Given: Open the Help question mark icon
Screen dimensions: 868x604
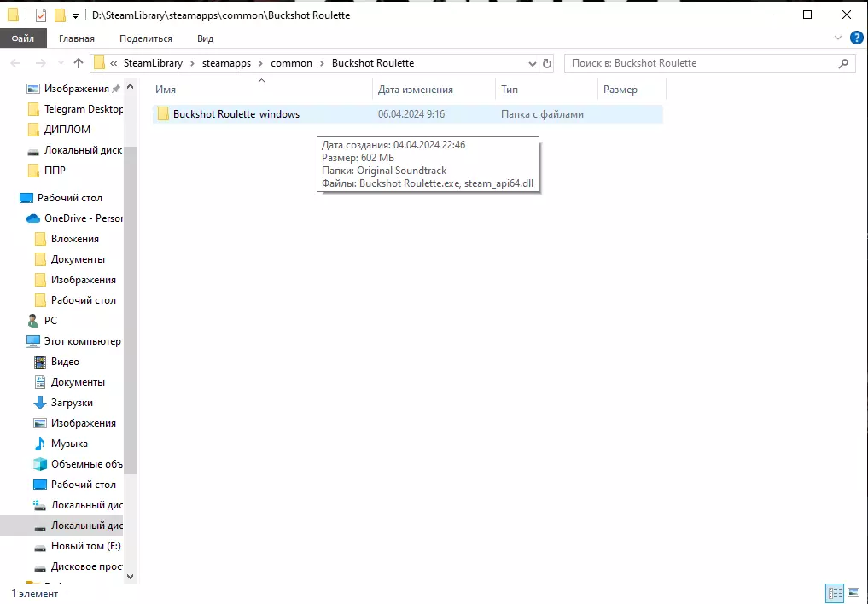Looking at the screenshot, I should click(856, 38).
